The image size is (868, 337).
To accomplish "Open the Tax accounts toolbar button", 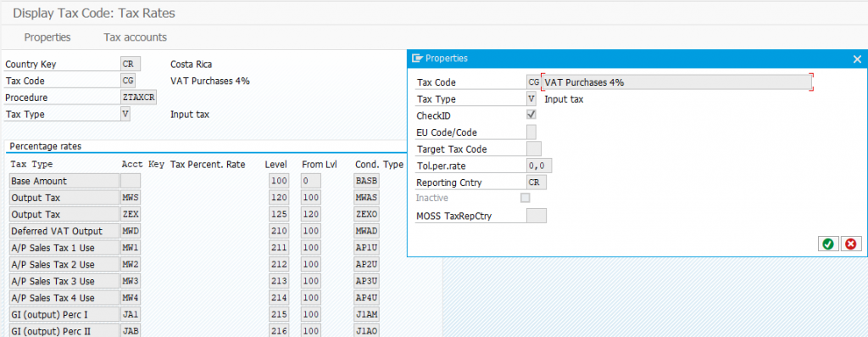I will point(135,37).
